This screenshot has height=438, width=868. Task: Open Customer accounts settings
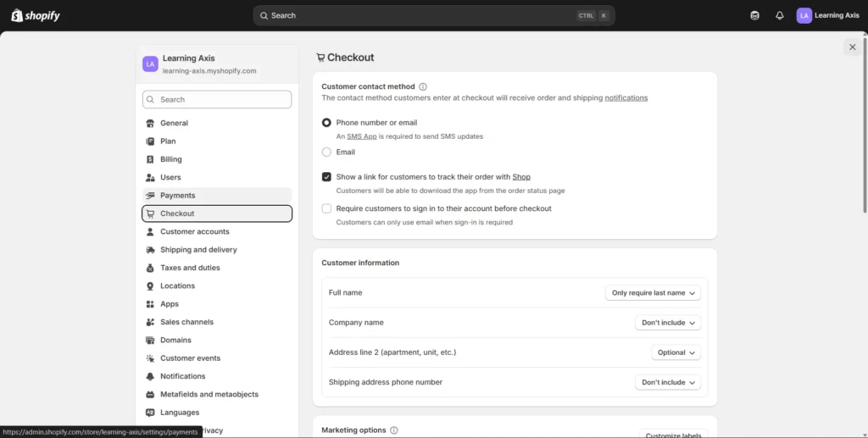pos(217,232)
